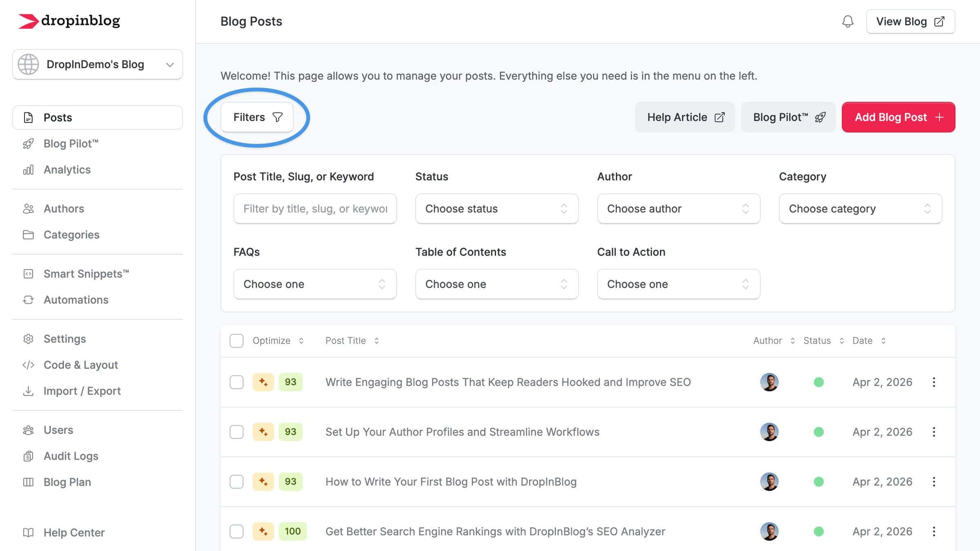Tick the select-all posts checkbox
980x551 pixels.
coord(236,341)
